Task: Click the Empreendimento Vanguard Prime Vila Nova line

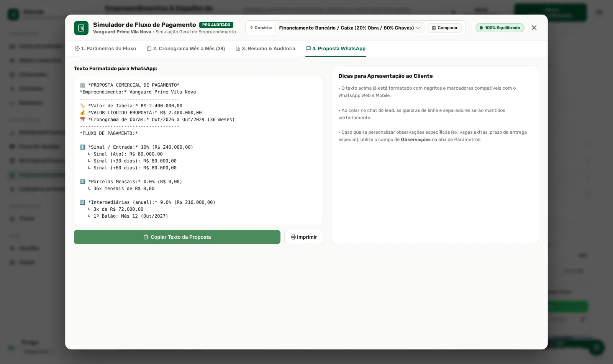Action: [138, 92]
